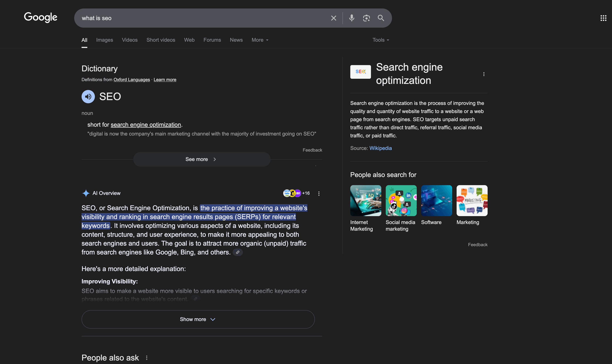Click the AI Overview sparkle icon
This screenshot has height=364, width=612.
click(86, 193)
